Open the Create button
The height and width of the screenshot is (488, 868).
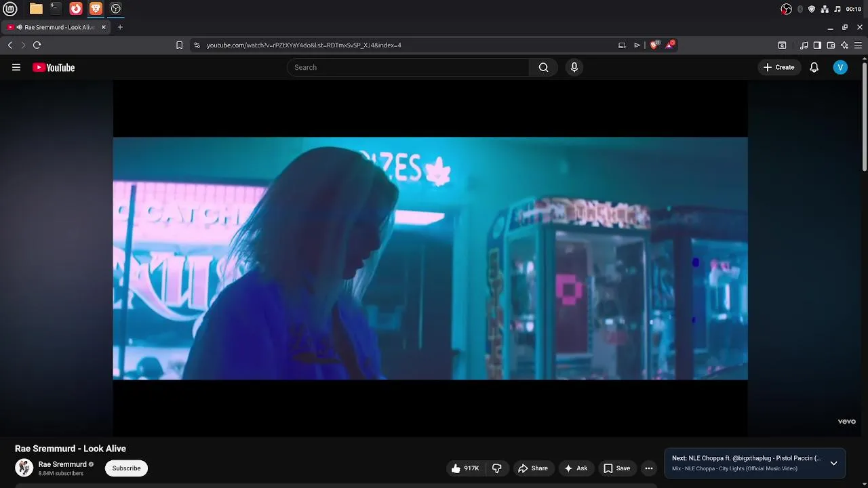[779, 67]
